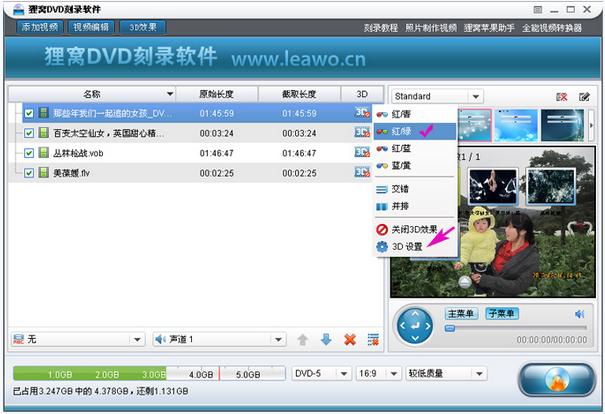Uncheck the 丛林枪战.vob checkbox

[29, 153]
